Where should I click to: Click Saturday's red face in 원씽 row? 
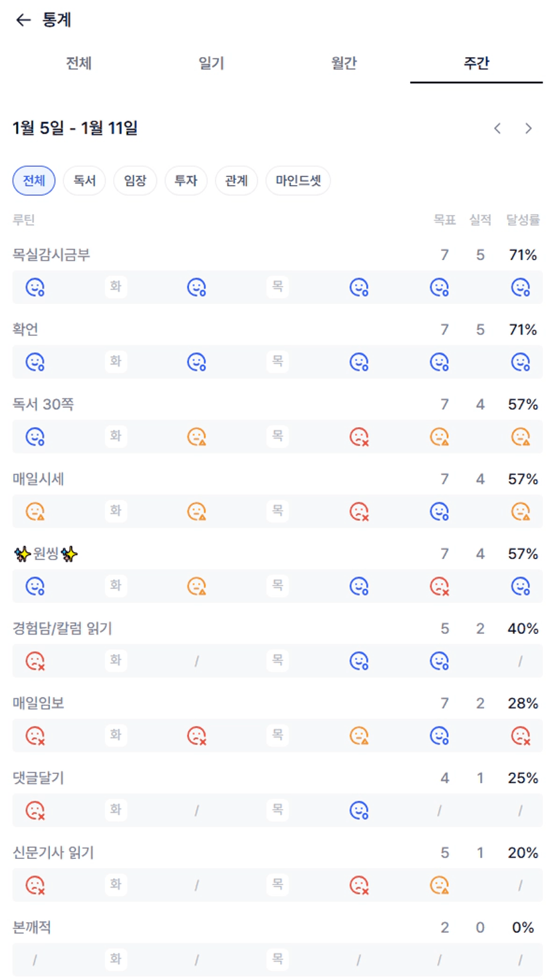[x=440, y=586]
